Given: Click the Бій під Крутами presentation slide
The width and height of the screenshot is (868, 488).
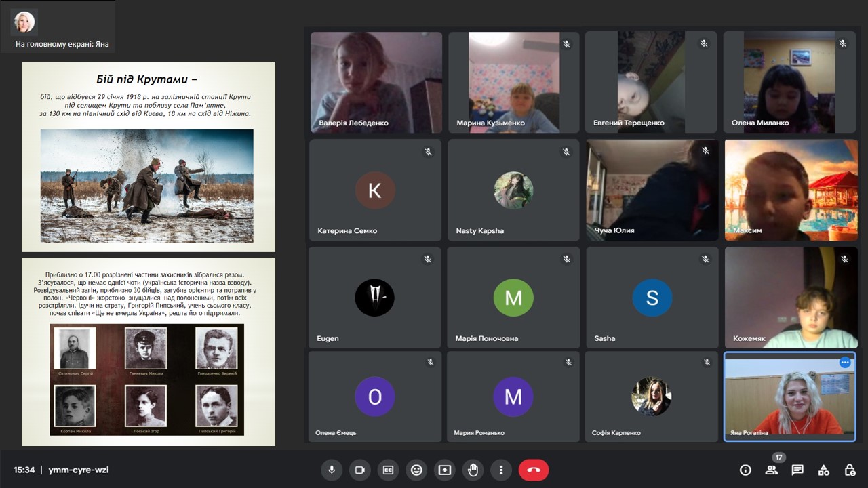Looking at the screenshot, I should click(x=149, y=157).
